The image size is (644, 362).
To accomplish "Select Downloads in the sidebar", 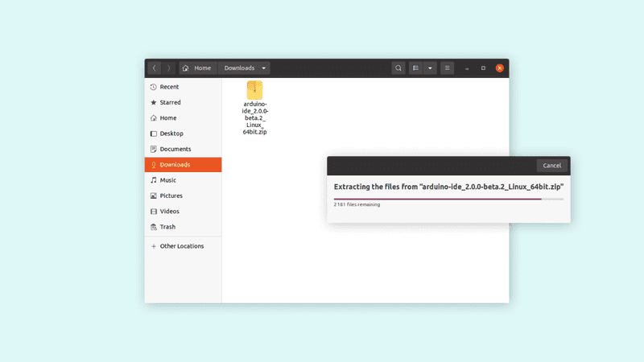I will 184,165.
